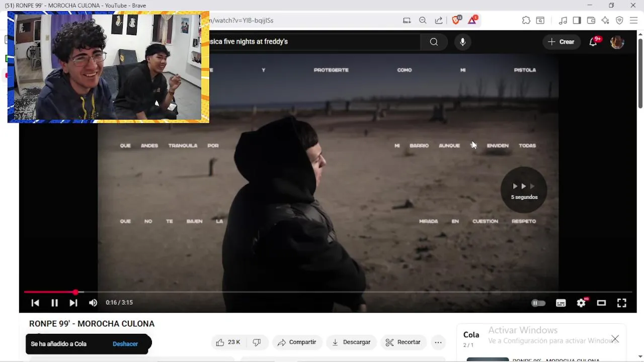Click the 'Se ha añadido a Cola' message
644x362 pixels.
click(x=58, y=344)
